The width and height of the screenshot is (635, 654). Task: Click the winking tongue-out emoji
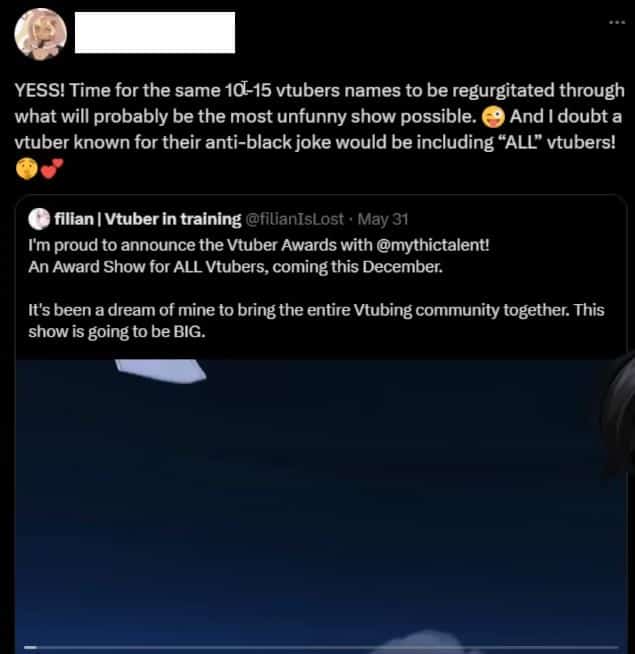coord(493,117)
